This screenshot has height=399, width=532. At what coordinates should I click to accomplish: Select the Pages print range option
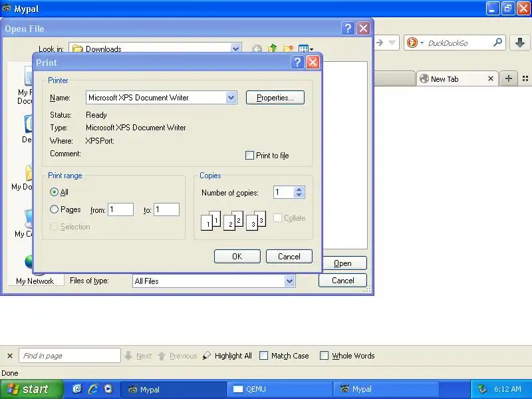coord(54,209)
